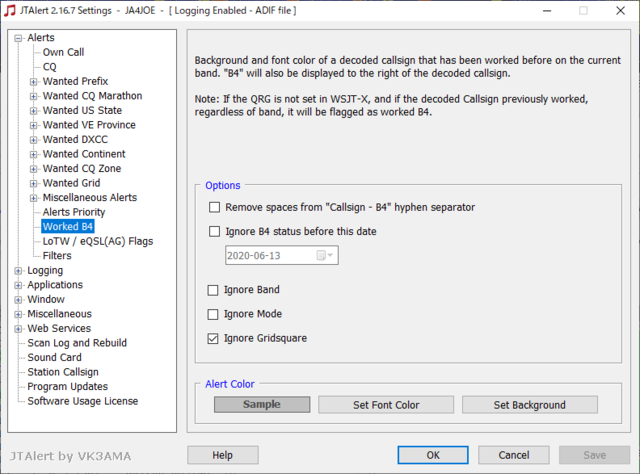The width and height of the screenshot is (640, 474).
Task: Expand the Web Services tree node
Action: (x=18, y=329)
